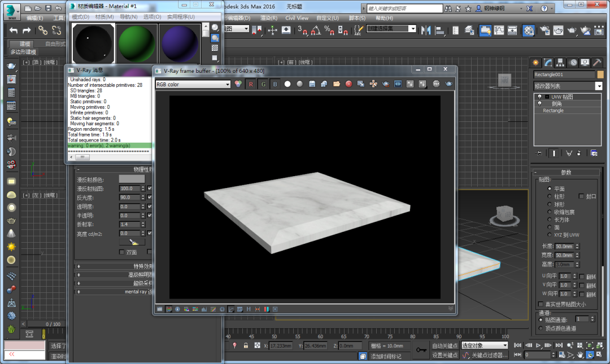The width and height of the screenshot is (610, 364).
Task: Expand the 超级采样 rollout
Action: 113,283
